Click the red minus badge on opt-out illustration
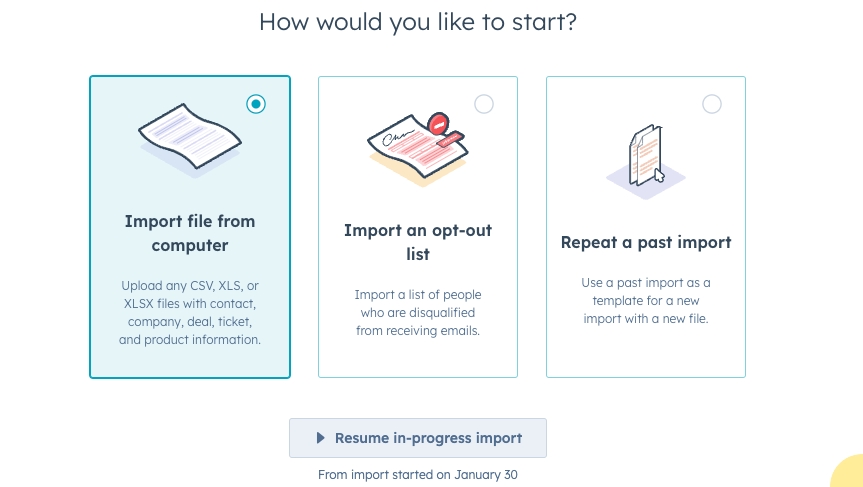The height and width of the screenshot is (487, 863). click(436, 124)
